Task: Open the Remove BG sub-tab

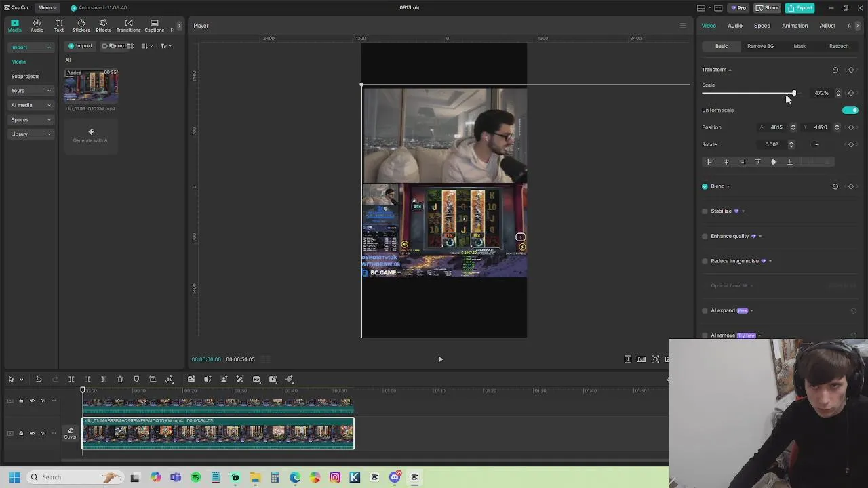Action: coord(760,46)
